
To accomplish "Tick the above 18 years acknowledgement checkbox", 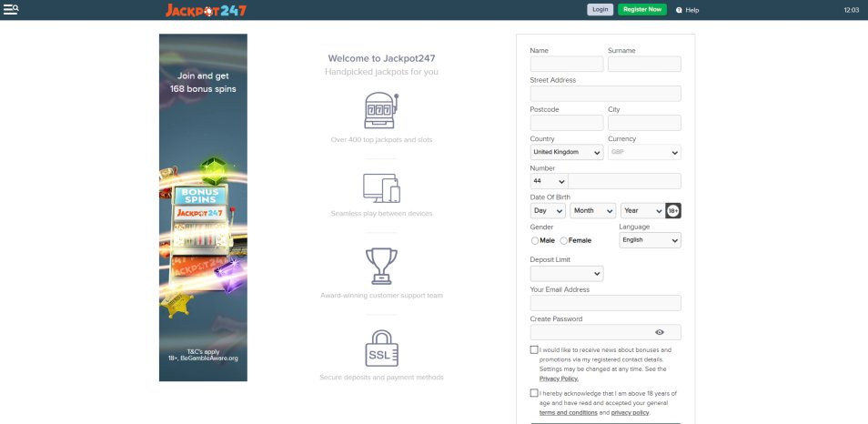I will tap(534, 393).
